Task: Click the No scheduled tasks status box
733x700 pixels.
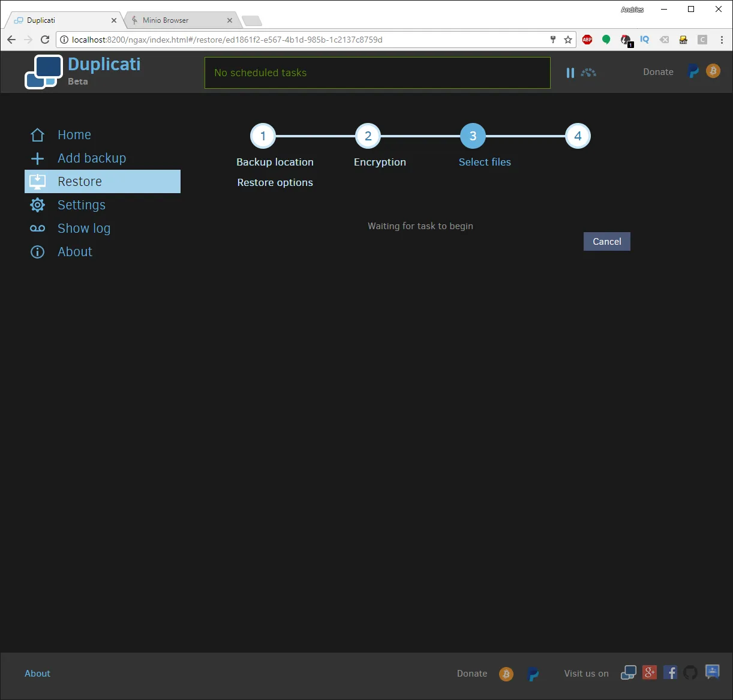Action: (377, 73)
